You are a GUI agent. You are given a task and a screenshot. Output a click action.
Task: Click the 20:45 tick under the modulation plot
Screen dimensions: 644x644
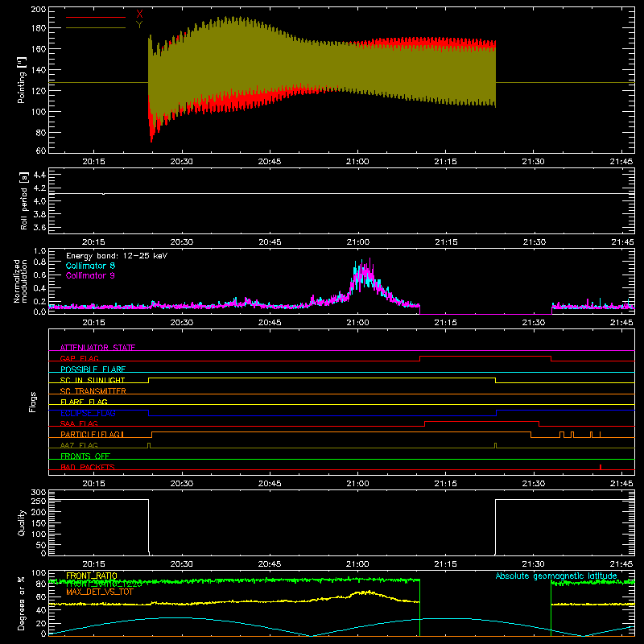pyautogui.click(x=270, y=323)
